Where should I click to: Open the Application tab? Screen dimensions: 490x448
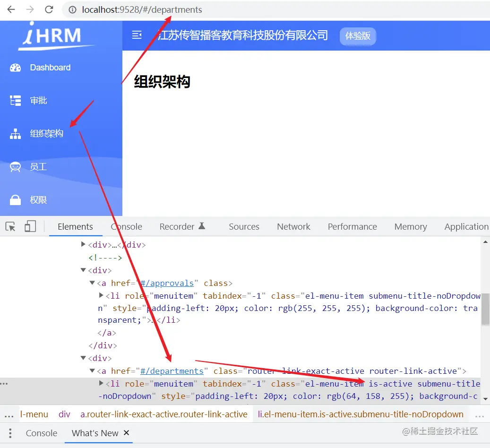click(x=466, y=227)
